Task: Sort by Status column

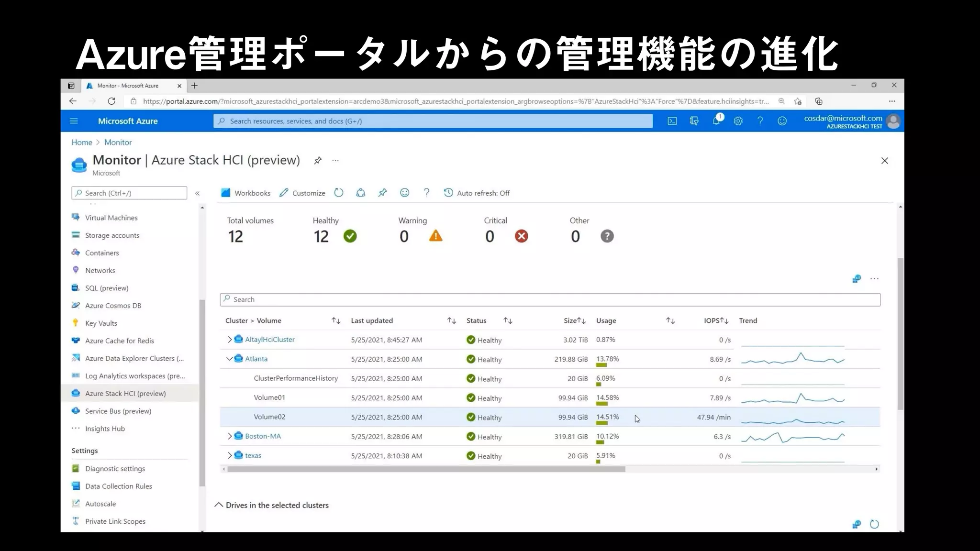Action: coord(508,320)
